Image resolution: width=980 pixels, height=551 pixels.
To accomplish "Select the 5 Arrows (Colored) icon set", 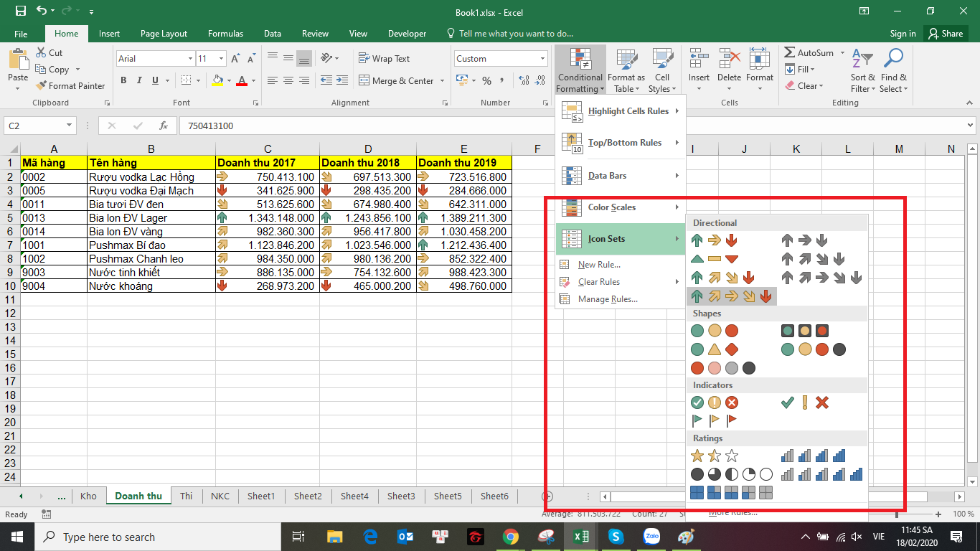I will (731, 296).
